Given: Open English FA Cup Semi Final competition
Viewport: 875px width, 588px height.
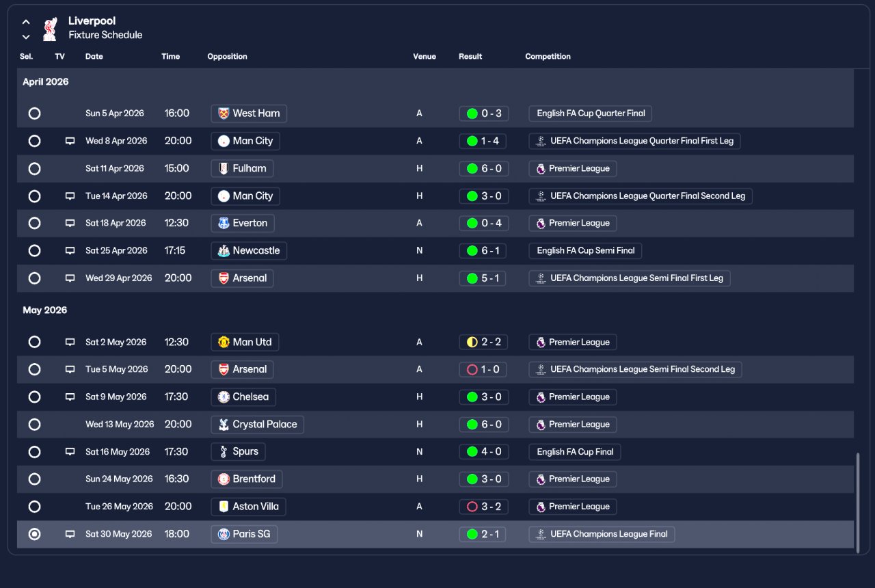Looking at the screenshot, I should [x=586, y=250].
